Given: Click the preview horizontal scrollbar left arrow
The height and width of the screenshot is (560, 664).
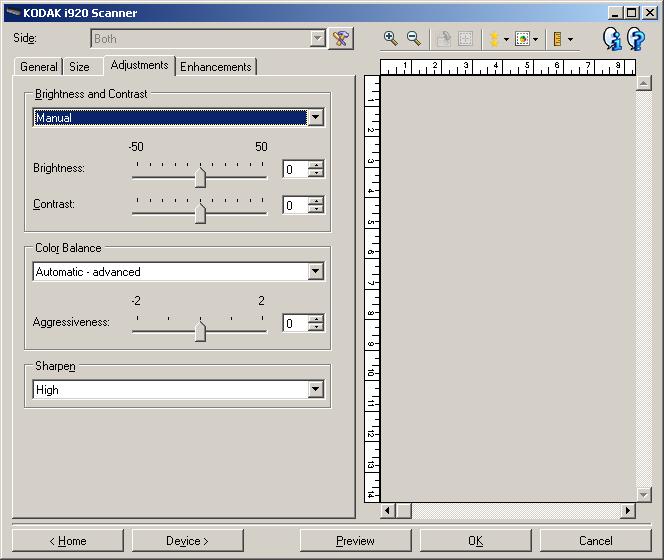Looking at the screenshot, I should tap(388, 510).
